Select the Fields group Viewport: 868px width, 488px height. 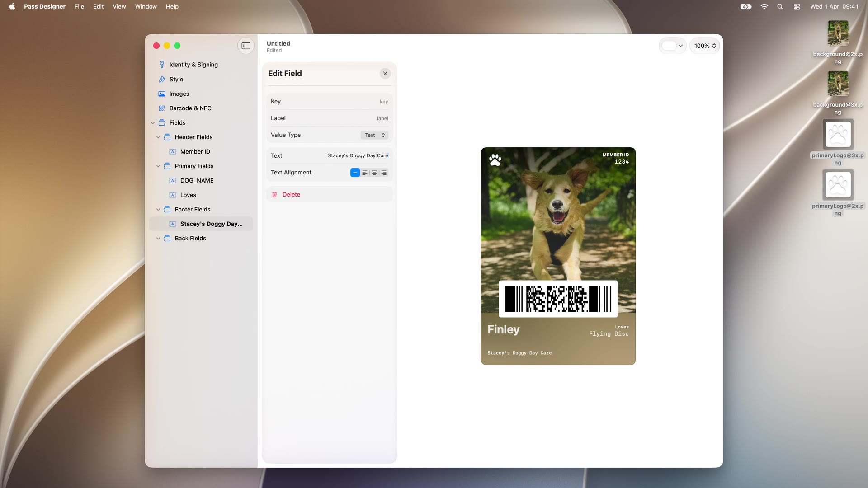201,122
